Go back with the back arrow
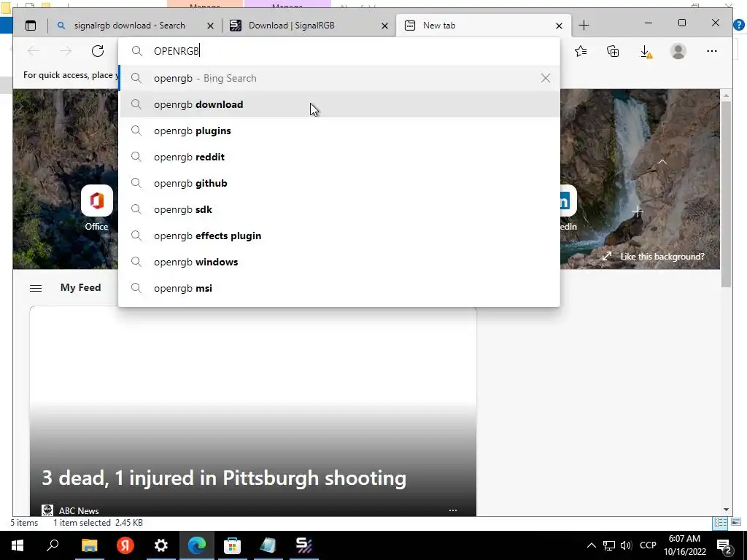Image resolution: width=747 pixels, height=560 pixels. 34,51
